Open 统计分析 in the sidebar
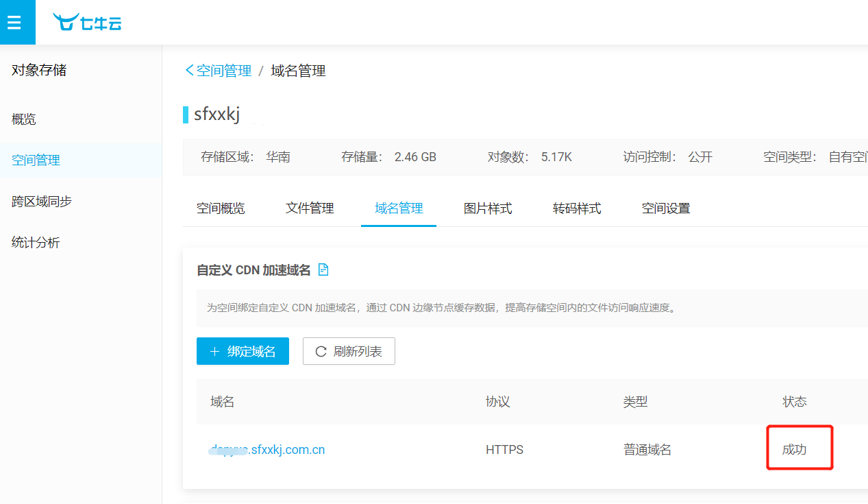This screenshot has height=504, width=868. [x=36, y=243]
